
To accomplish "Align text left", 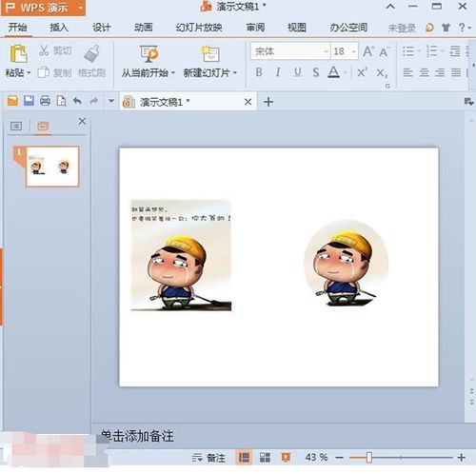I will pos(407,72).
